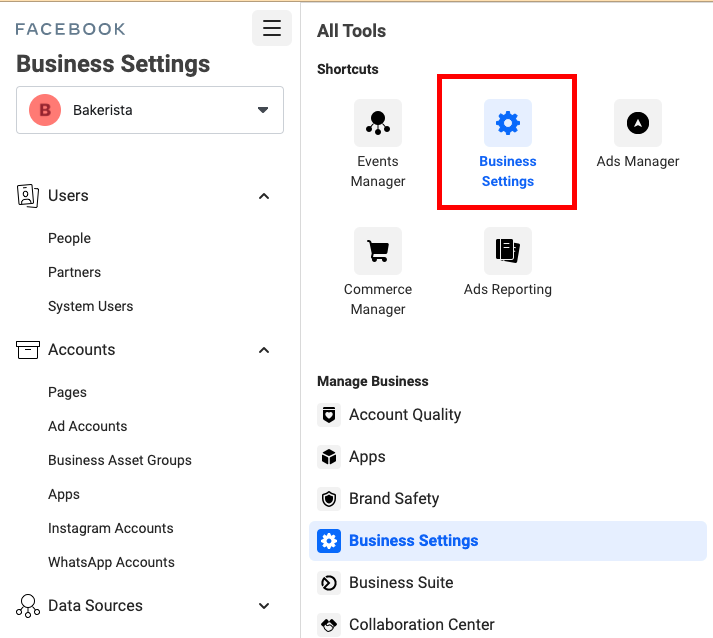
Task: Click the Brand Safety shield icon
Action: (x=329, y=499)
